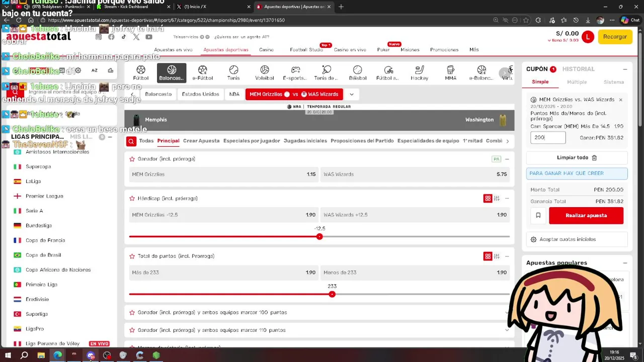The image size is (644, 362).
Task: Click the Total de puntos 233 slider handle
Action: (332, 294)
